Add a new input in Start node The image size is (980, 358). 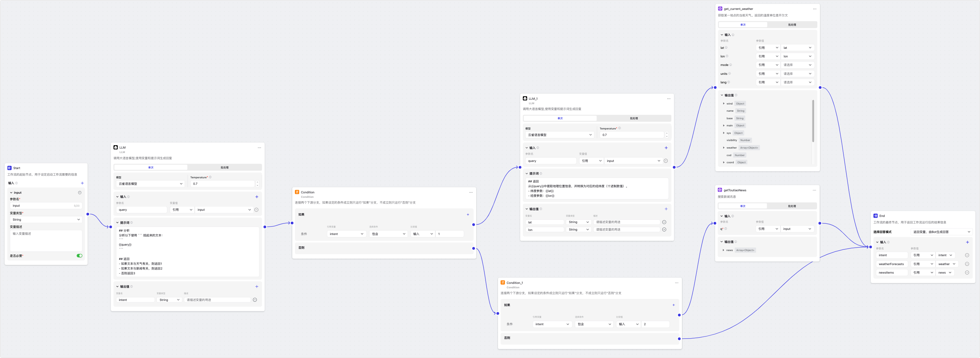coord(82,183)
